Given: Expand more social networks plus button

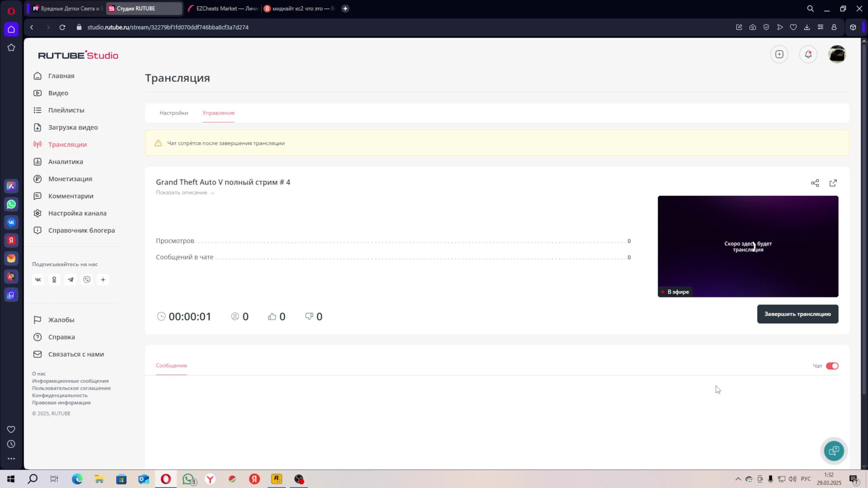Looking at the screenshot, I should pyautogui.click(x=103, y=280).
